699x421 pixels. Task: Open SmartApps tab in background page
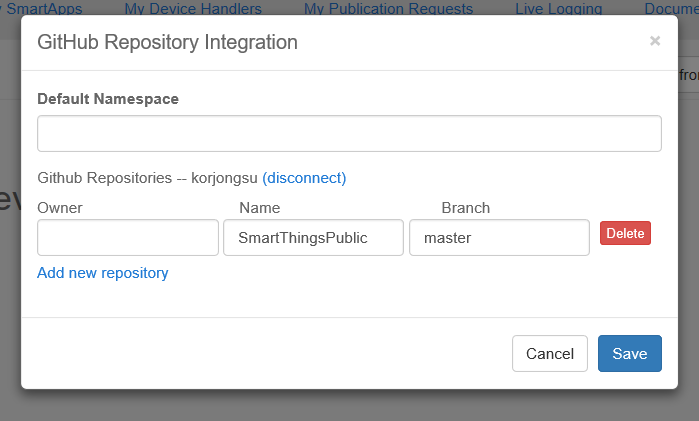click(41, 8)
